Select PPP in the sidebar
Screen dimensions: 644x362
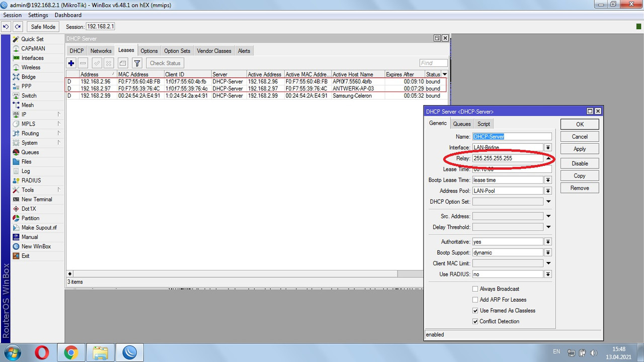[26, 86]
